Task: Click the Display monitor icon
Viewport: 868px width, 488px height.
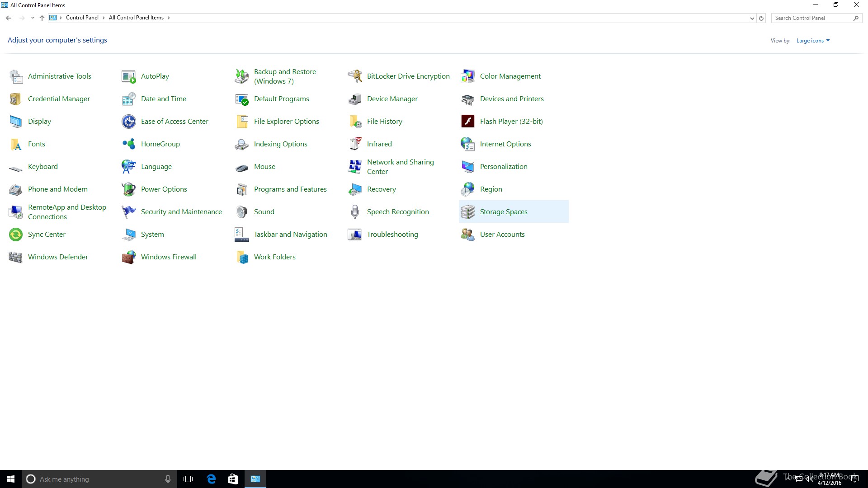Action: click(16, 122)
